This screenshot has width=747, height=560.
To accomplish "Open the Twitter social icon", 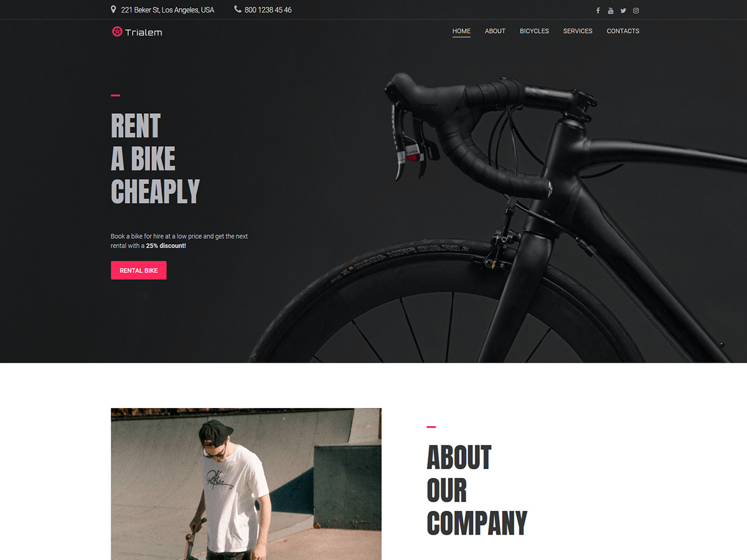I will coord(623,11).
